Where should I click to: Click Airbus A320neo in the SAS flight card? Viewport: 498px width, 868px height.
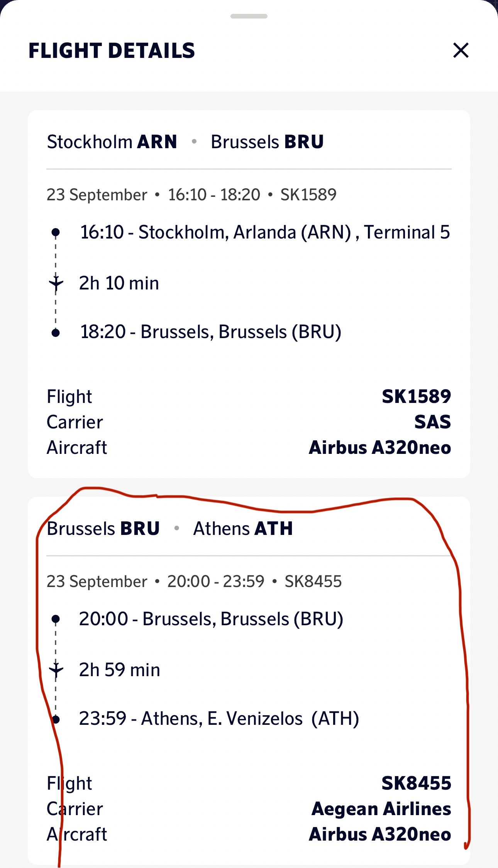pos(380,448)
